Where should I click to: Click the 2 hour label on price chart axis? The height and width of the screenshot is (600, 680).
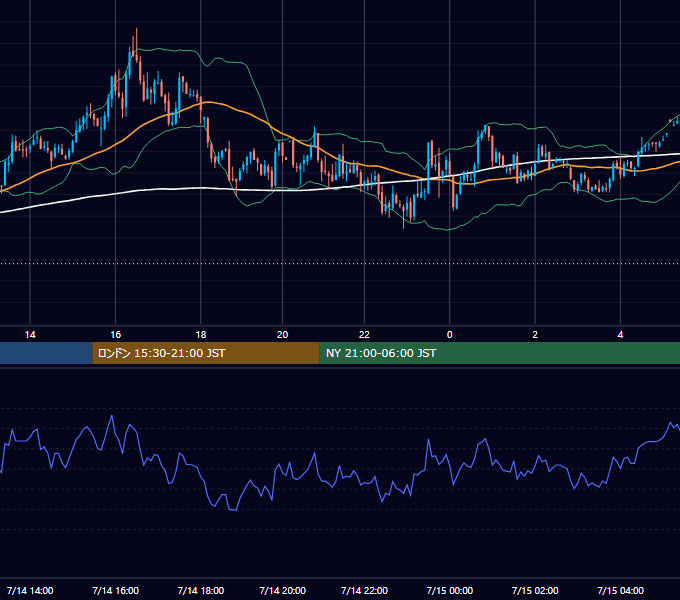[x=535, y=335]
